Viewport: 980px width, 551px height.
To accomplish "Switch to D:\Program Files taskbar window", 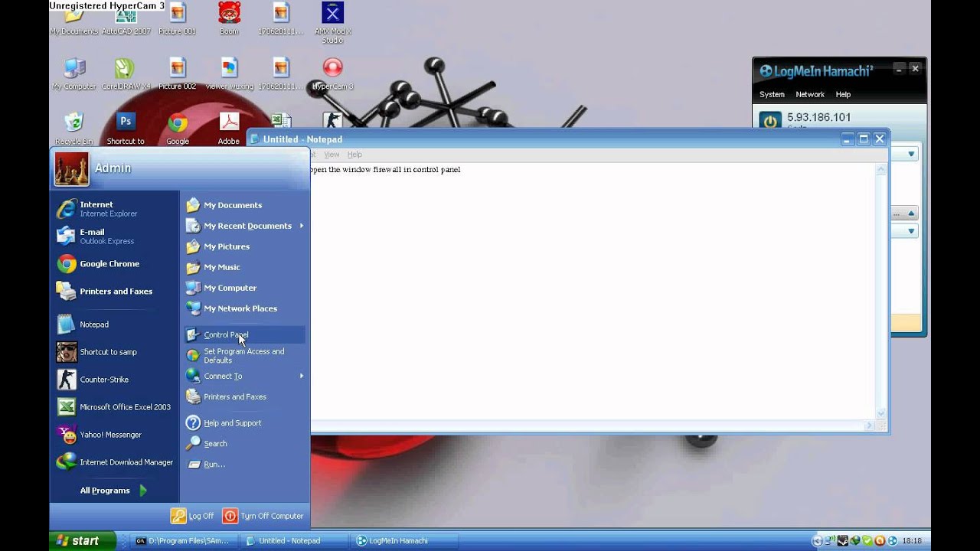I will [x=183, y=540].
